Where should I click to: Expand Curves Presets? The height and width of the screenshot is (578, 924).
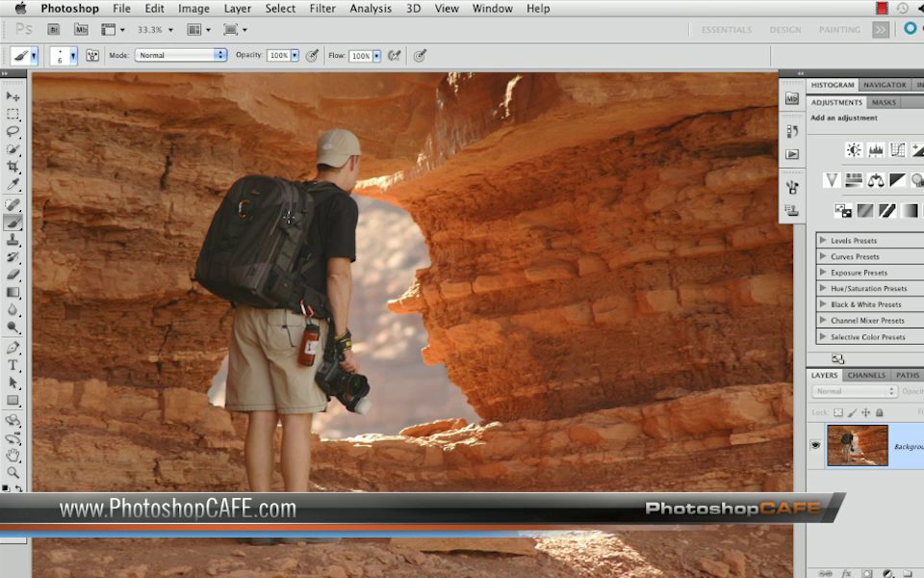(823, 256)
